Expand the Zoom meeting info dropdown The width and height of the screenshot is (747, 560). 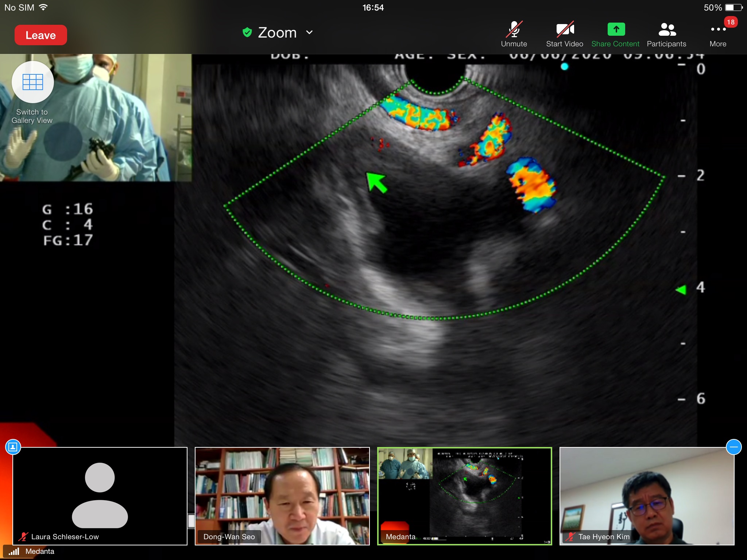[309, 32]
